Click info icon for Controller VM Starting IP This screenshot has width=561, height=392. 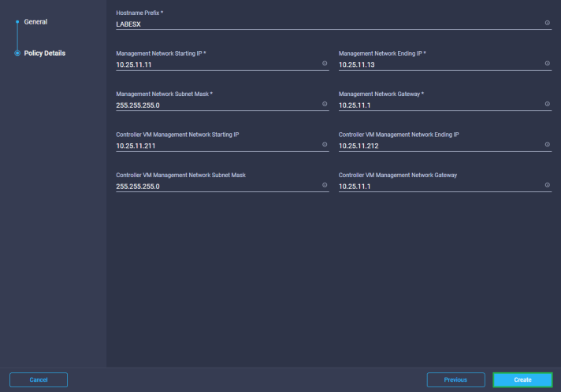click(x=325, y=145)
